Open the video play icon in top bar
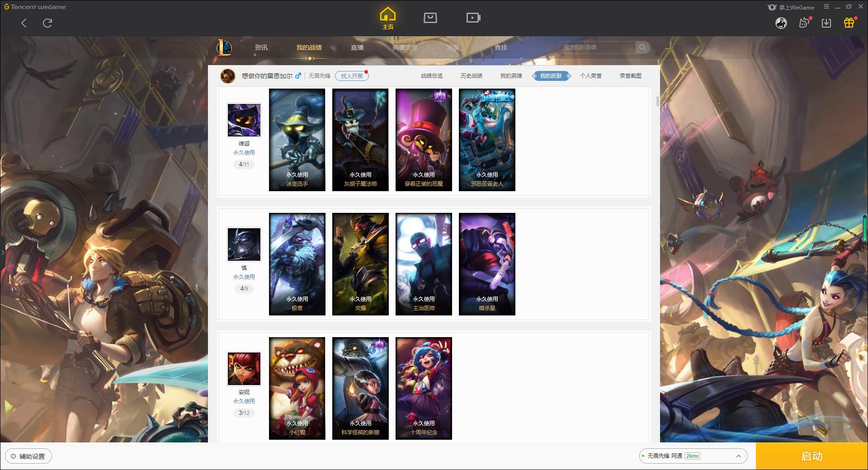This screenshot has width=868, height=470. click(x=473, y=18)
